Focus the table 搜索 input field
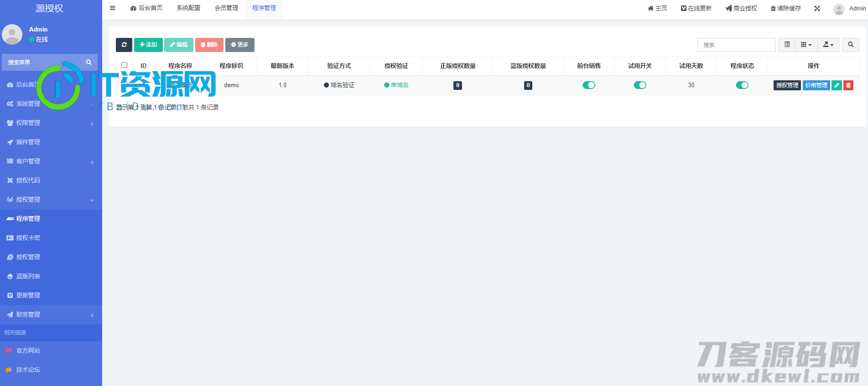868x386 pixels. click(x=736, y=45)
